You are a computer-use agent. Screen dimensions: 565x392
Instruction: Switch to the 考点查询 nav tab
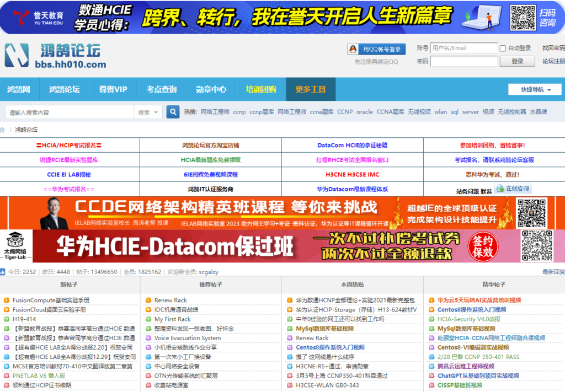161,89
